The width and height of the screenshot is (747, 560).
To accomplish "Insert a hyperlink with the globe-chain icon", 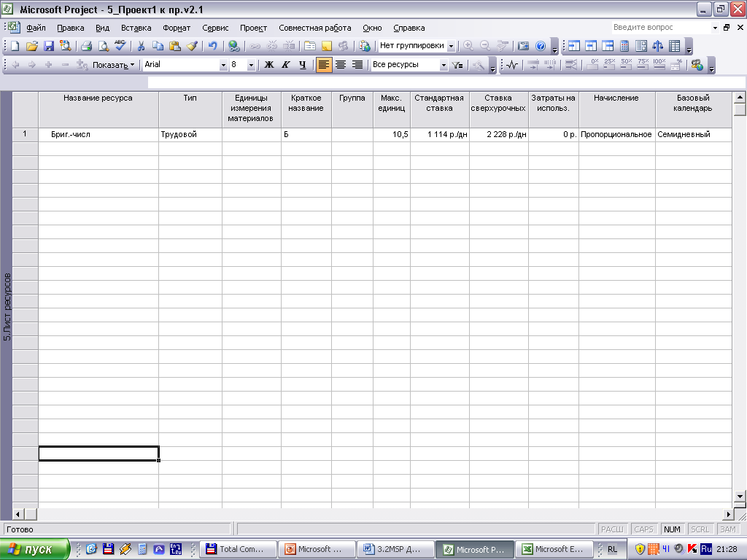I will (233, 46).
